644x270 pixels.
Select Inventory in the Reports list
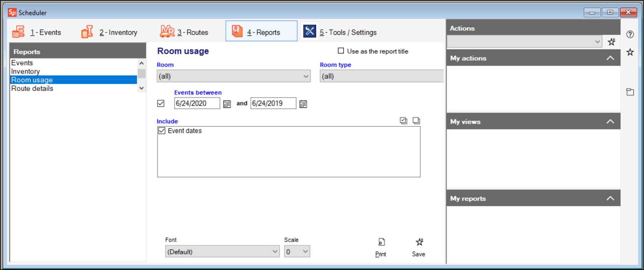(x=26, y=72)
